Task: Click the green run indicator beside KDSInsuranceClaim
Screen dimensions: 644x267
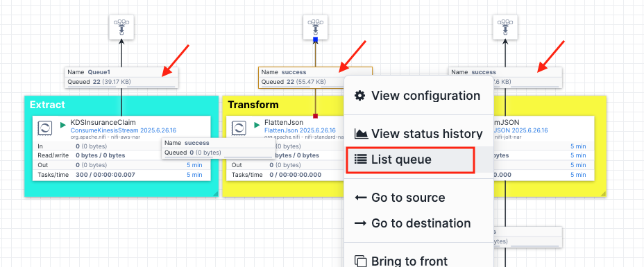Action: [63, 124]
